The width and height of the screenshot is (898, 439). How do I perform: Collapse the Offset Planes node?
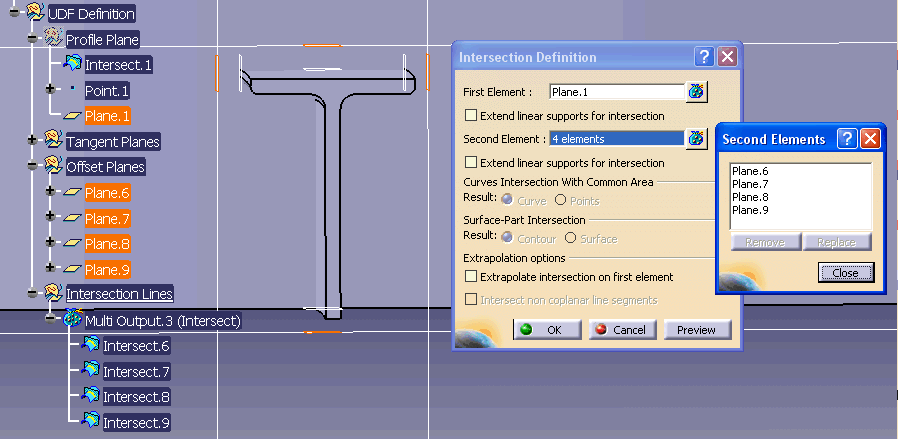click(x=33, y=165)
